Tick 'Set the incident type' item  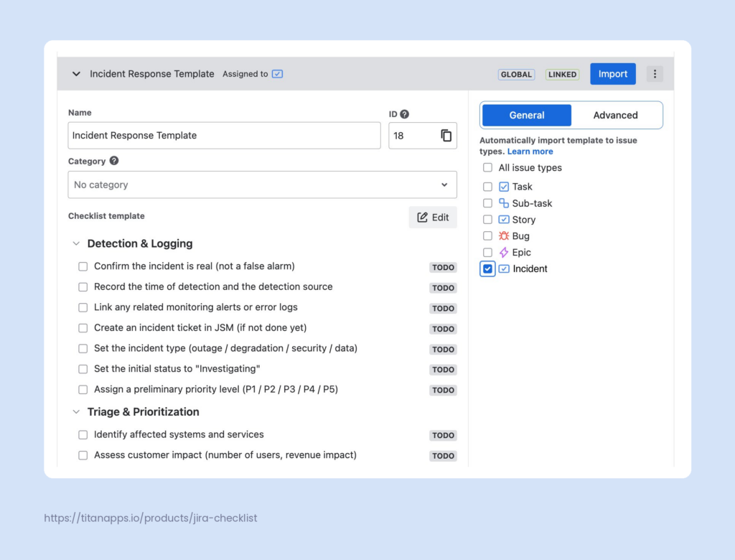click(x=83, y=348)
